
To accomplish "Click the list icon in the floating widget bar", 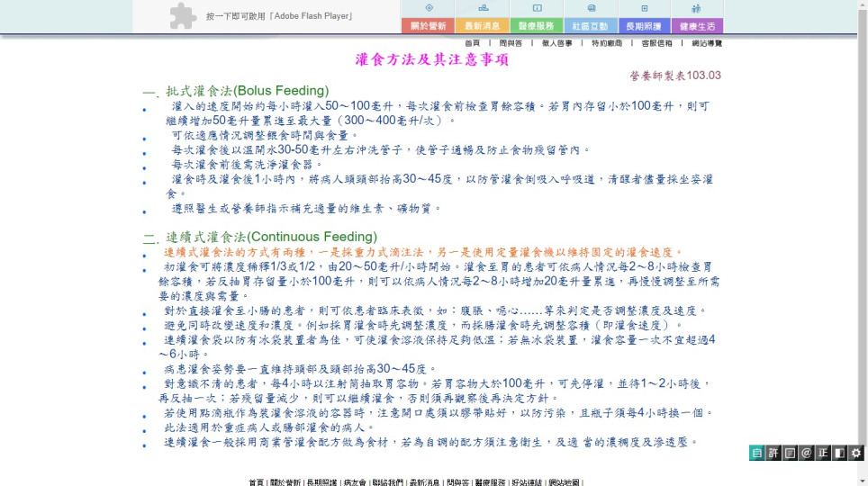I will coord(790,454).
